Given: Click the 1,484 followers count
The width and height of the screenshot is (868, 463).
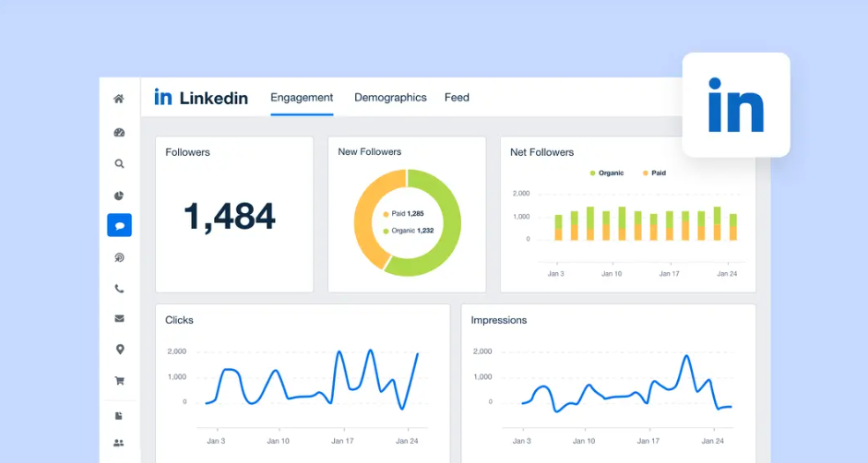Looking at the screenshot, I should click(x=229, y=217).
